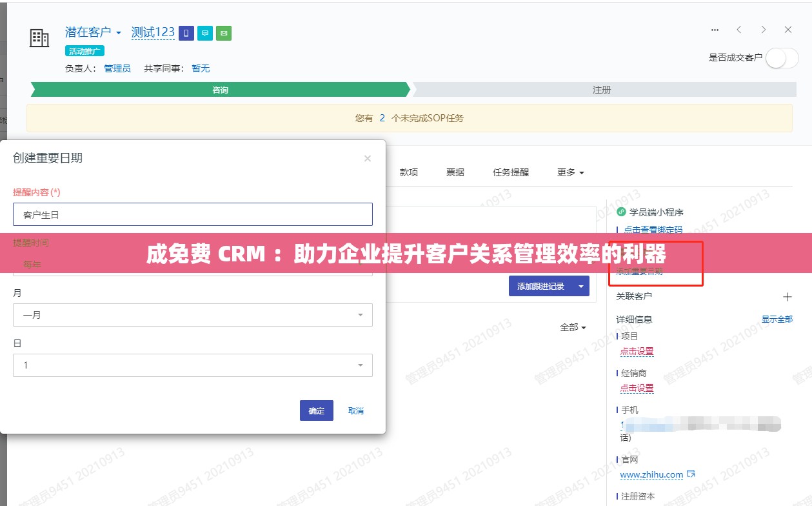This screenshot has height=506, width=812.
Task: Open the 月 dropdown showing 一月
Action: point(193,315)
